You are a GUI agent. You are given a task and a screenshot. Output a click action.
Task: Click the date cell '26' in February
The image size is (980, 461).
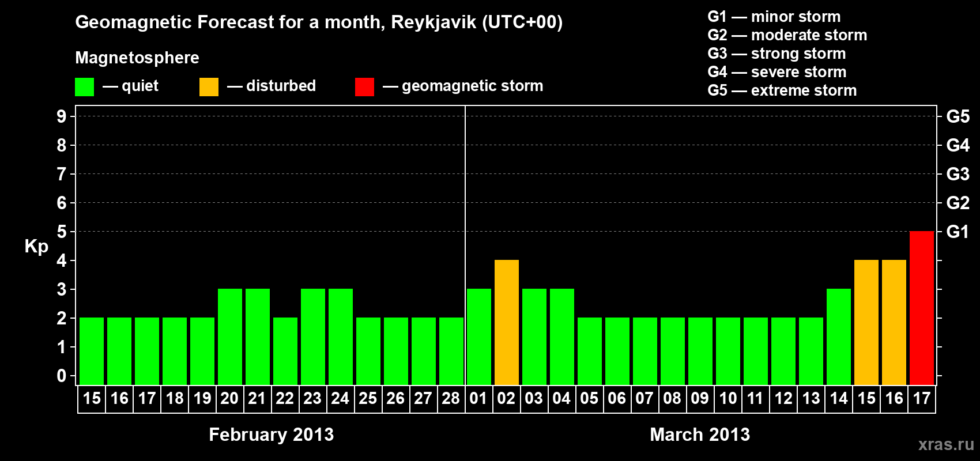[395, 399]
